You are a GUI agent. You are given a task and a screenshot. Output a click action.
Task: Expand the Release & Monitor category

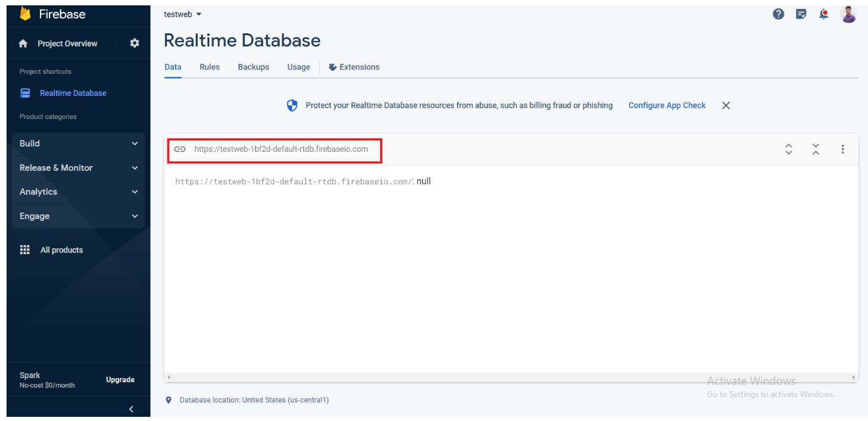(78, 168)
